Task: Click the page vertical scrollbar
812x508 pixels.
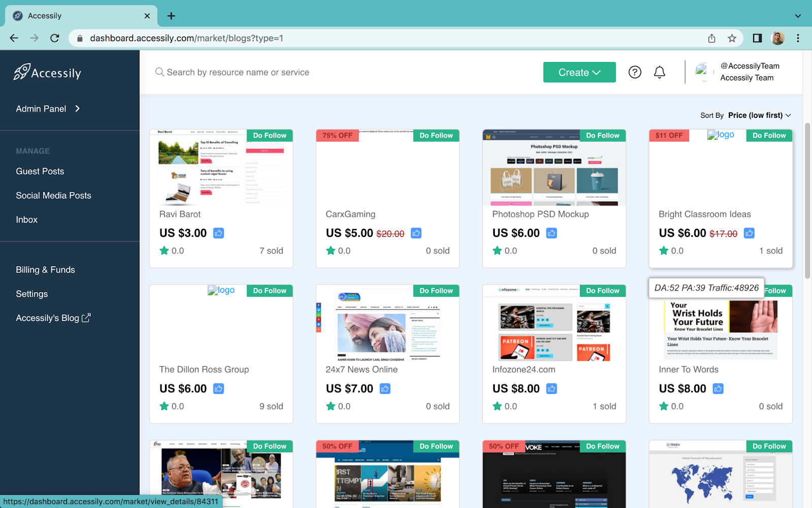Action: 807,201
